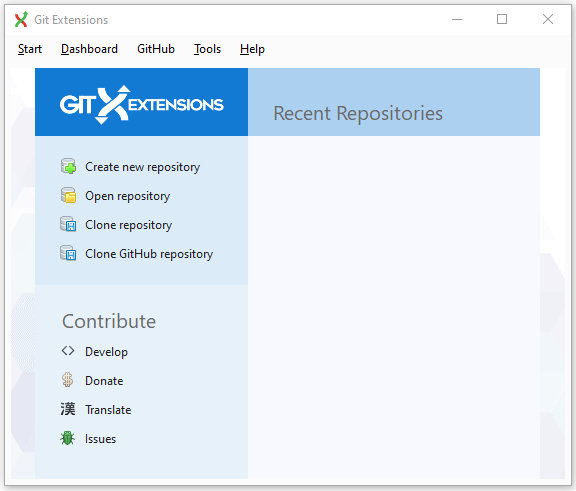
Task: Click the Develop code brackets icon
Action: coord(68,351)
